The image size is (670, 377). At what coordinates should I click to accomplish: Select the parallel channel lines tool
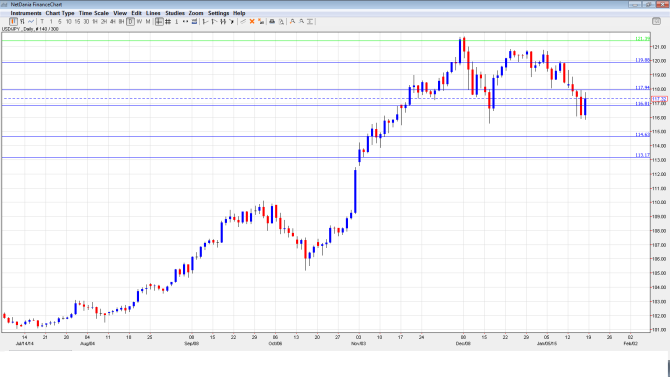pyautogui.click(x=223, y=21)
